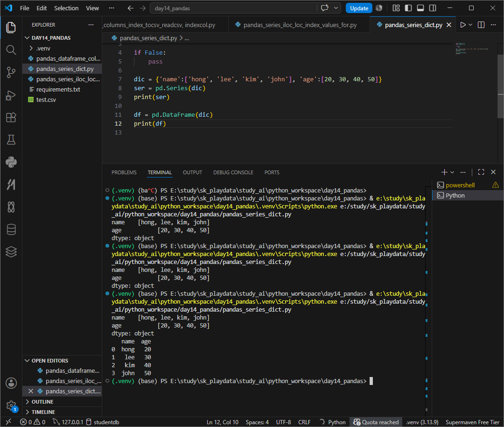
Task: Open the Source Control view
Action: click(11, 72)
